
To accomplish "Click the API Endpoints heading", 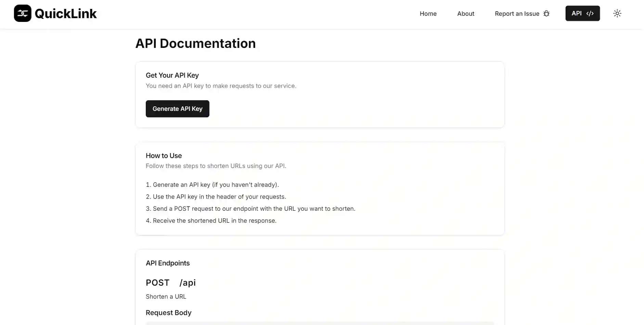I will pos(168,263).
